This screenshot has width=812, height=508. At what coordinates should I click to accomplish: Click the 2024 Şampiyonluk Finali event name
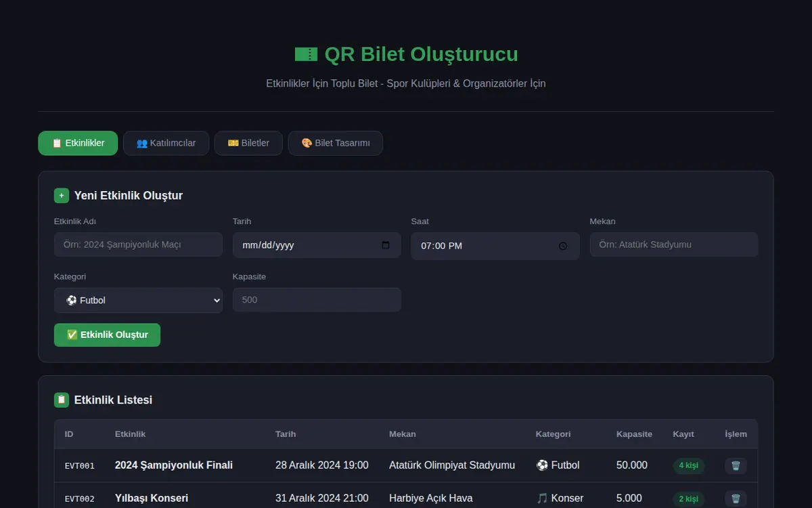point(174,465)
